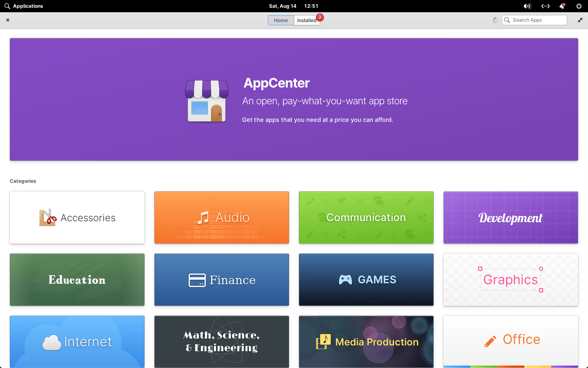
Task: Open Math, Science, & Engineering category
Action: pos(222,342)
